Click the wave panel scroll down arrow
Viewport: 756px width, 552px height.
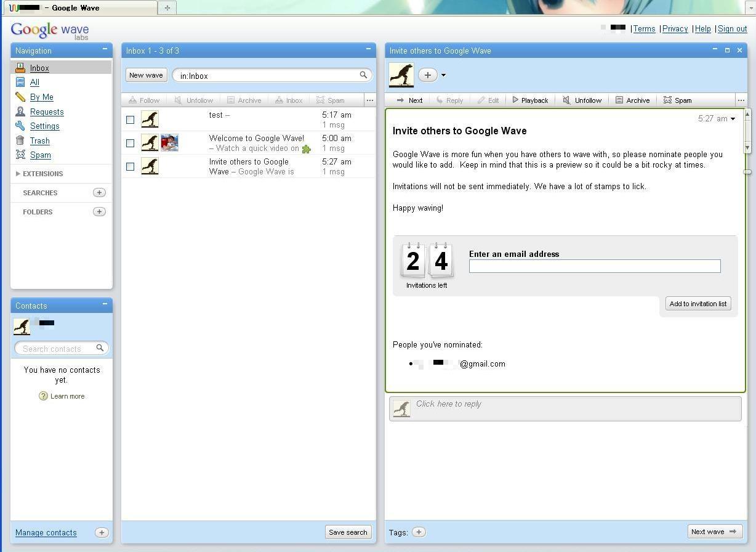748,148
